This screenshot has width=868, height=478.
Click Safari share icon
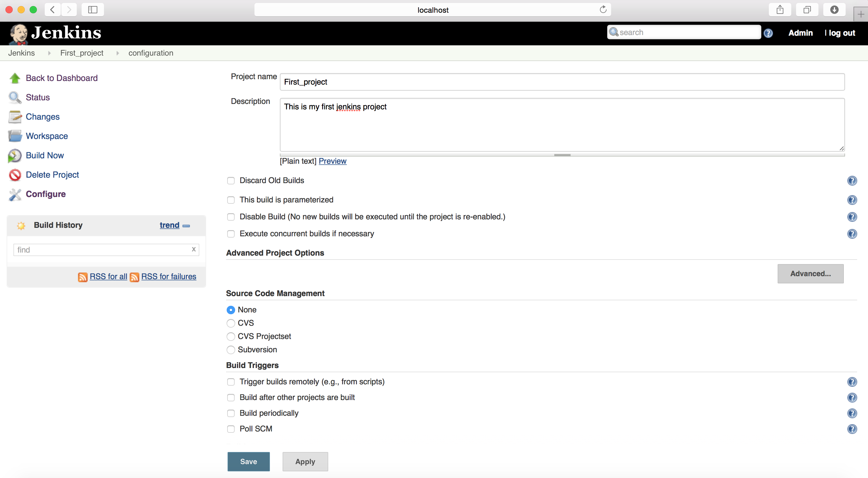pos(780,10)
